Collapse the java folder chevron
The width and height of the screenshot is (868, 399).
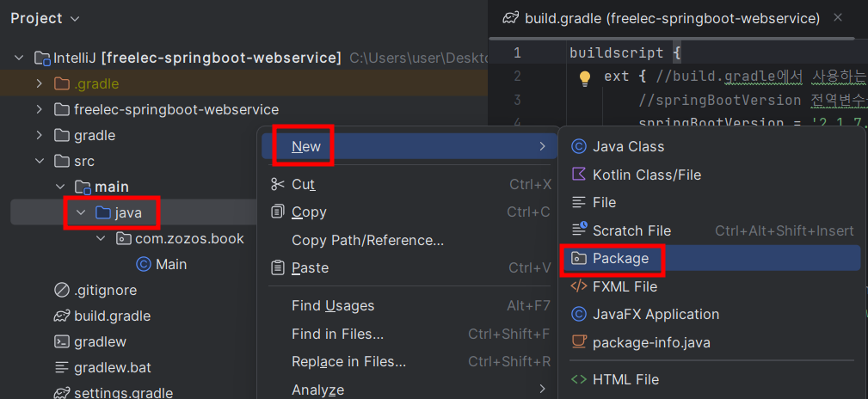tap(81, 212)
